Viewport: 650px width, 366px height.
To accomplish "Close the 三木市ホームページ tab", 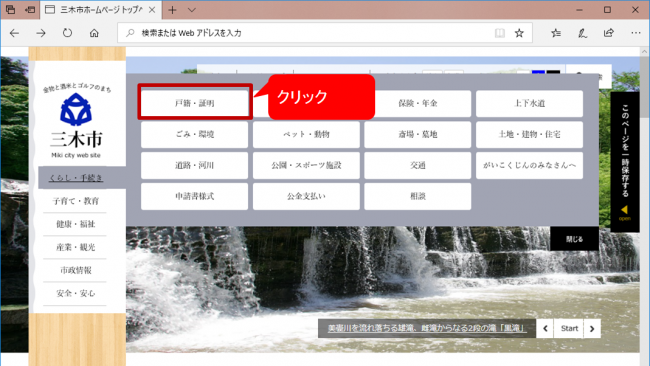I will [152, 10].
